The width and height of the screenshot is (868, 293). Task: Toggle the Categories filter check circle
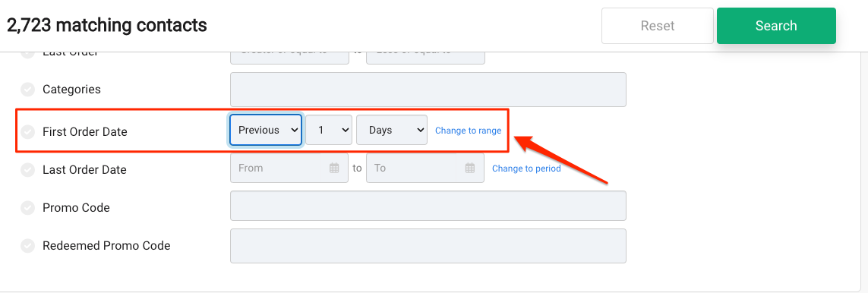pyautogui.click(x=27, y=89)
